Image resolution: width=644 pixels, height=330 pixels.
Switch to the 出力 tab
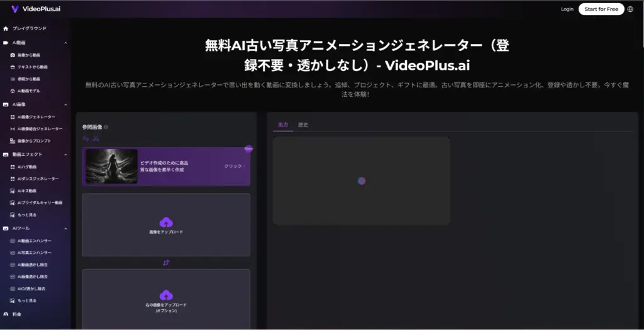click(x=283, y=125)
